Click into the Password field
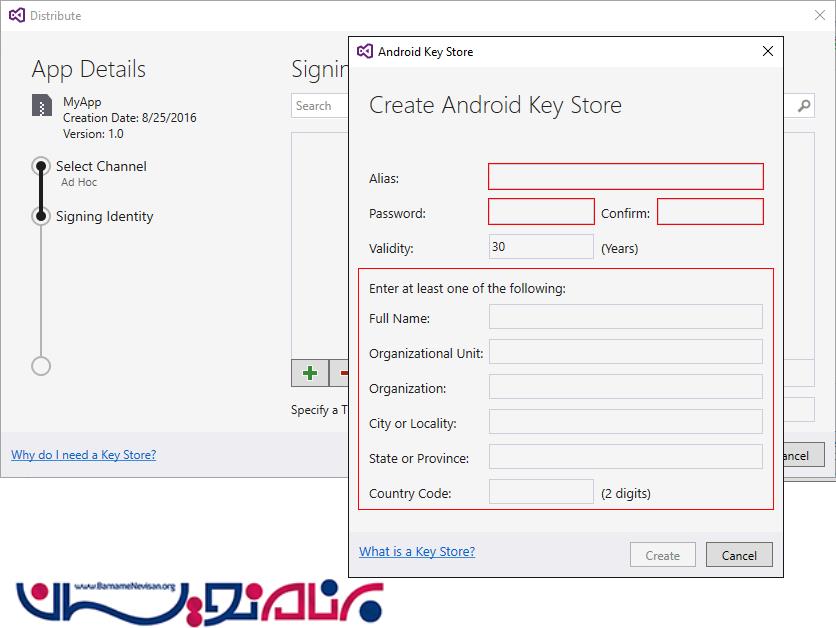Screen dimensions: 836x628 point(541,212)
